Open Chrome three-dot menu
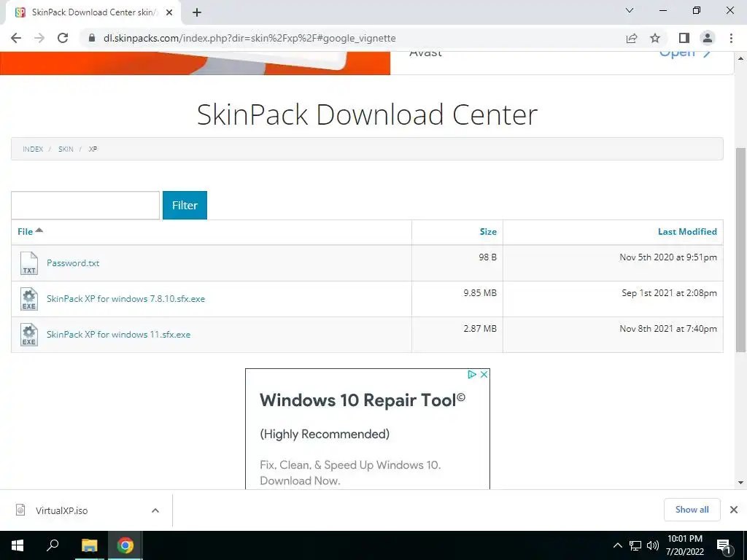 click(x=731, y=38)
